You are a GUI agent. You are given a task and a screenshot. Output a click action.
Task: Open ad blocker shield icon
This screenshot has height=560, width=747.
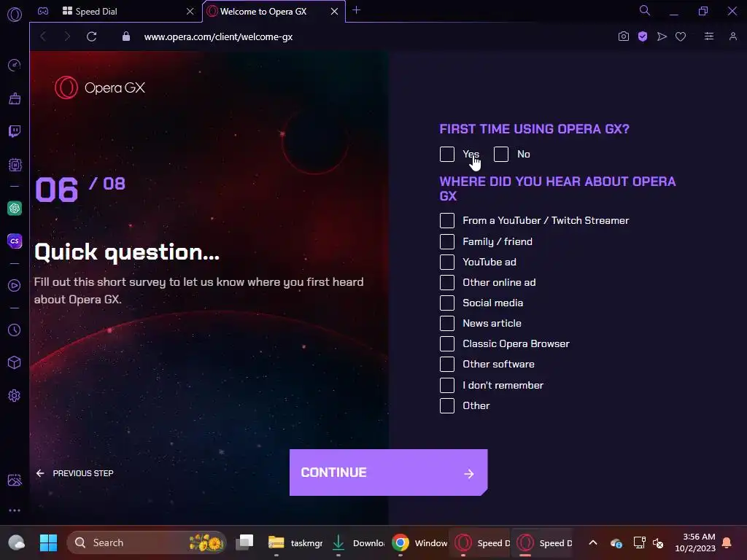(643, 36)
